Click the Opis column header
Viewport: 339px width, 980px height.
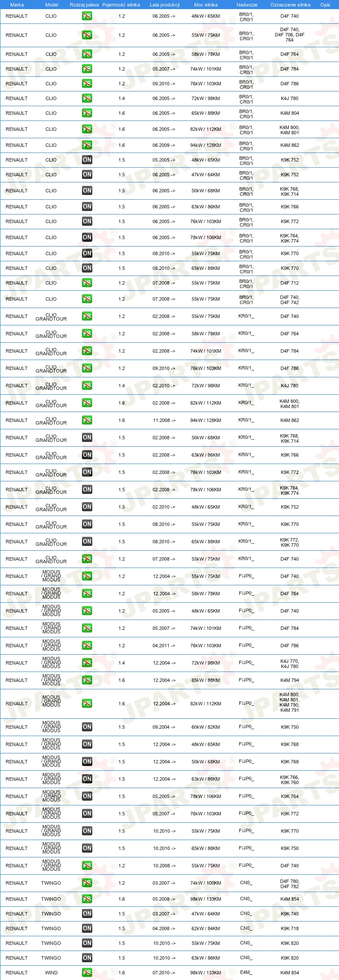[325, 5]
